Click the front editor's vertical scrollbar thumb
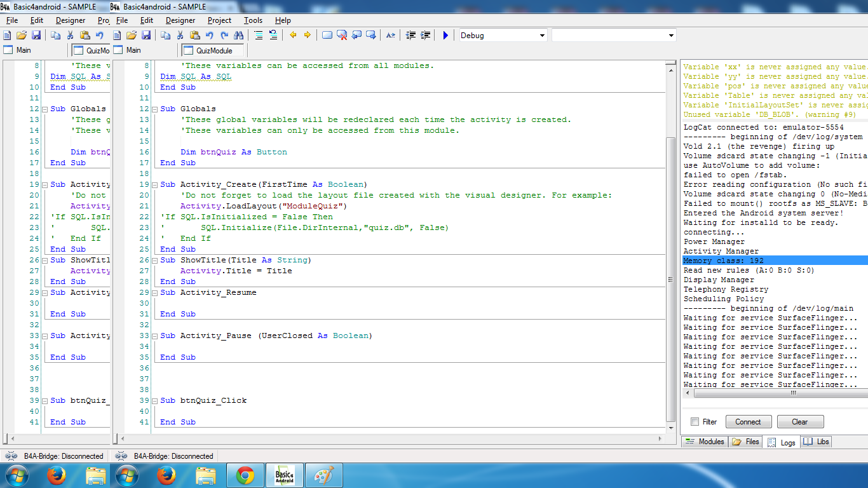Viewport: 868px width, 488px height. 670,280
